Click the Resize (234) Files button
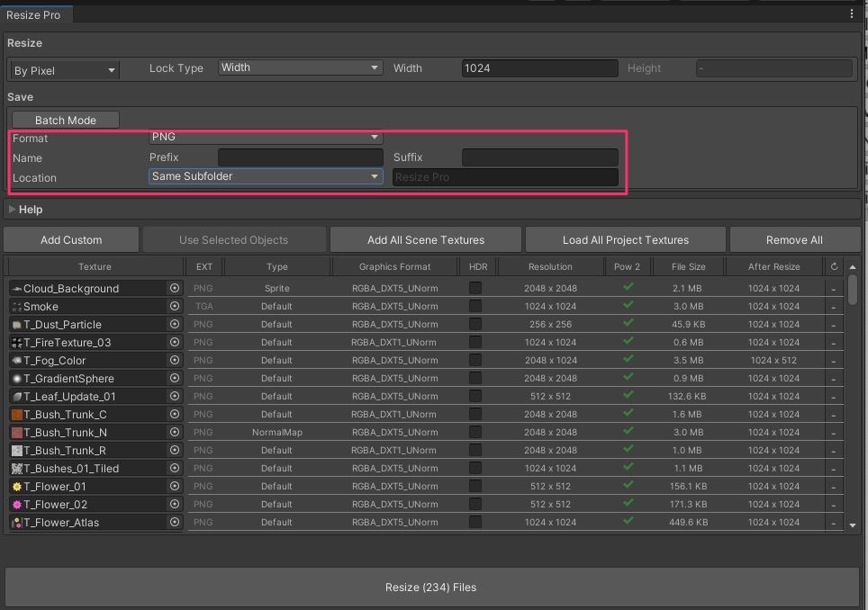868x610 pixels. click(431, 587)
